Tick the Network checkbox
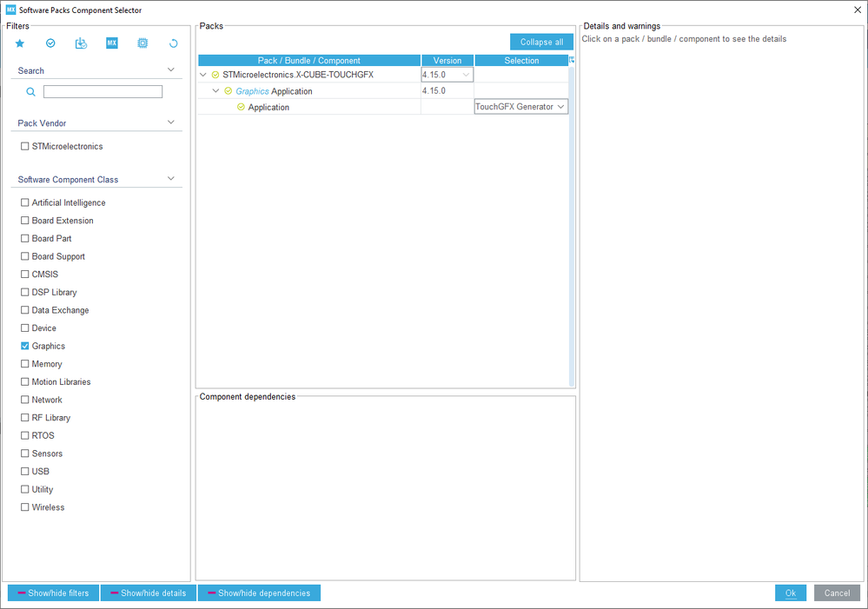 tap(25, 399)
